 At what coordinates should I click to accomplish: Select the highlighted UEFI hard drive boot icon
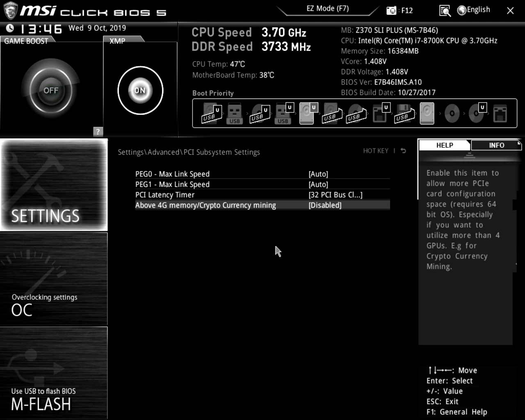307,114
